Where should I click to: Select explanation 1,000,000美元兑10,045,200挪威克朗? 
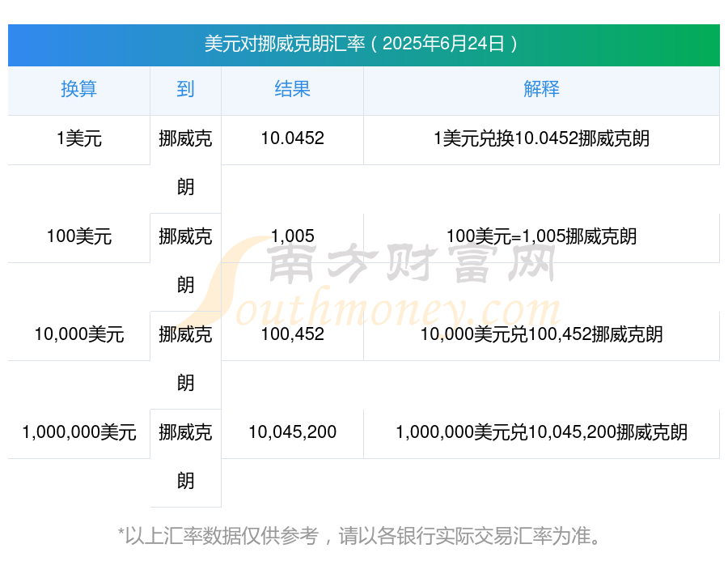click(x=541, y=432)
